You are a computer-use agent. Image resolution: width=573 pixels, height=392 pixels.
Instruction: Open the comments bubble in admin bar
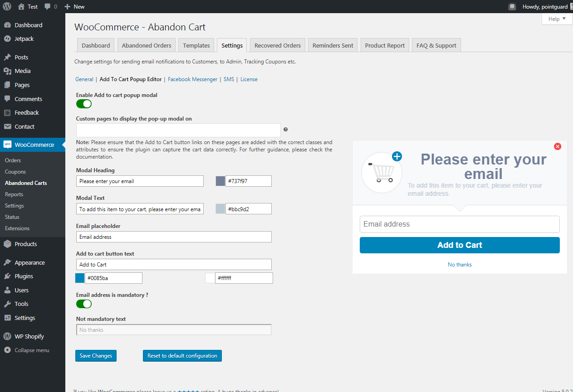(x=51, y=7)
